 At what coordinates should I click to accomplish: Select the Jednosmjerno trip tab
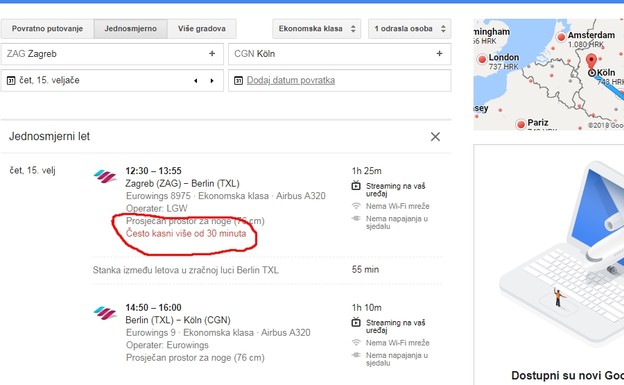131,29
